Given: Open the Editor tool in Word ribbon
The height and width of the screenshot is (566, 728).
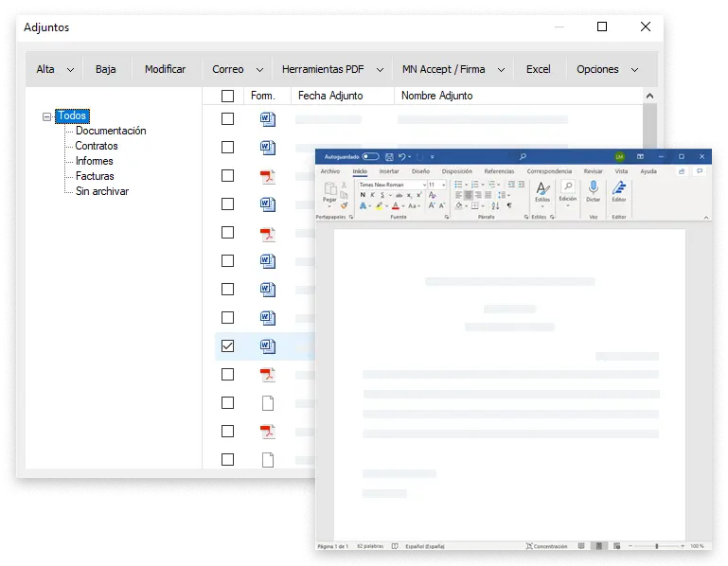Looking at the screenshot, I should tap(618, 188).
